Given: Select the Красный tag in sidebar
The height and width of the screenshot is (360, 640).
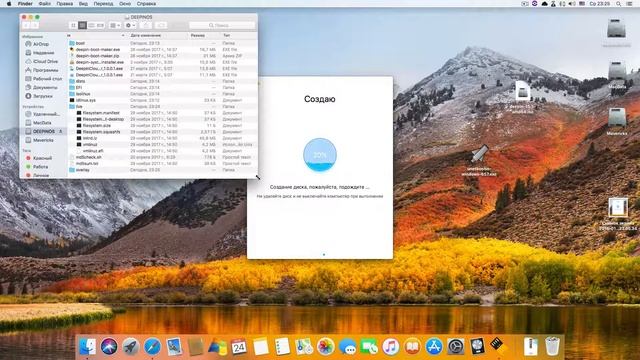Looking at the screenshot, I should click(x=39, y=158).
